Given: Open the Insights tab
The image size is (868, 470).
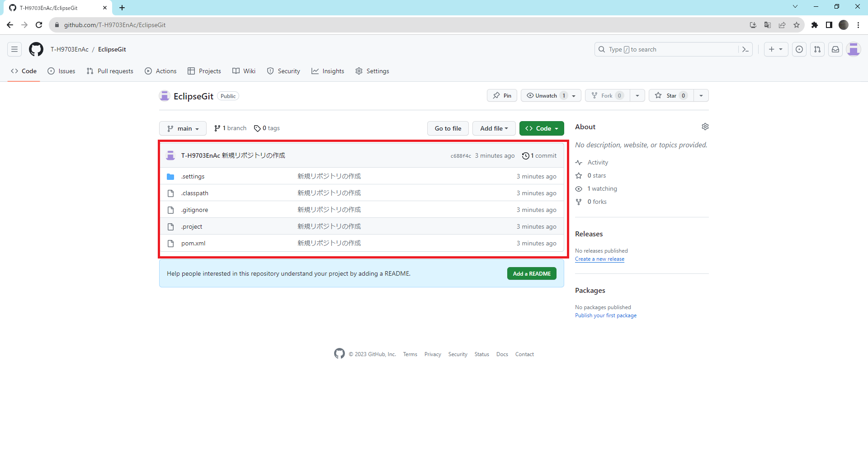Looking at the screenshot, I should pyautogui.click(x=328, y=71).
